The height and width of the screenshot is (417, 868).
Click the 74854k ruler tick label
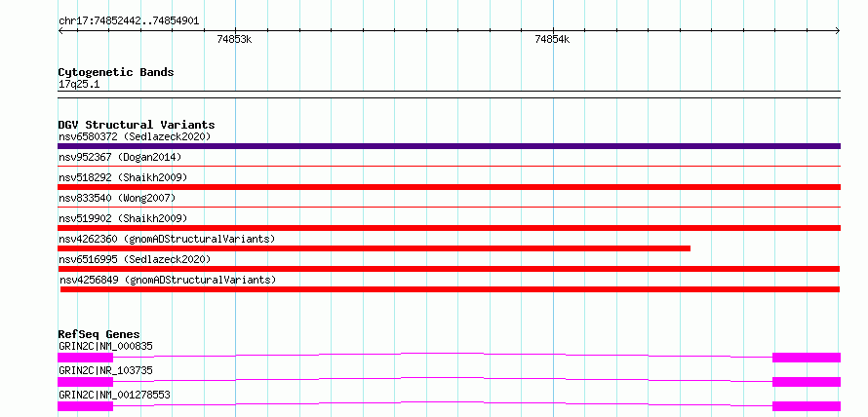click(x=552, y=39)
